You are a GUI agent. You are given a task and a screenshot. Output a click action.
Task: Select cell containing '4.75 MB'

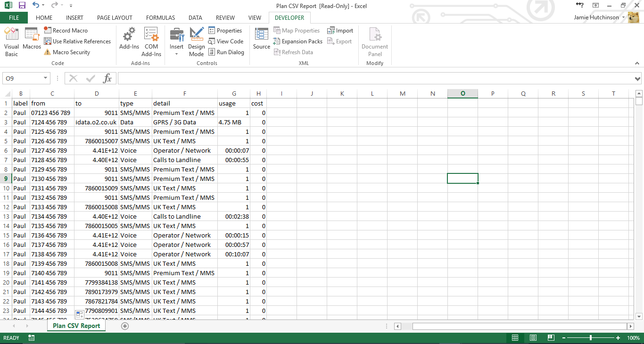234,122
